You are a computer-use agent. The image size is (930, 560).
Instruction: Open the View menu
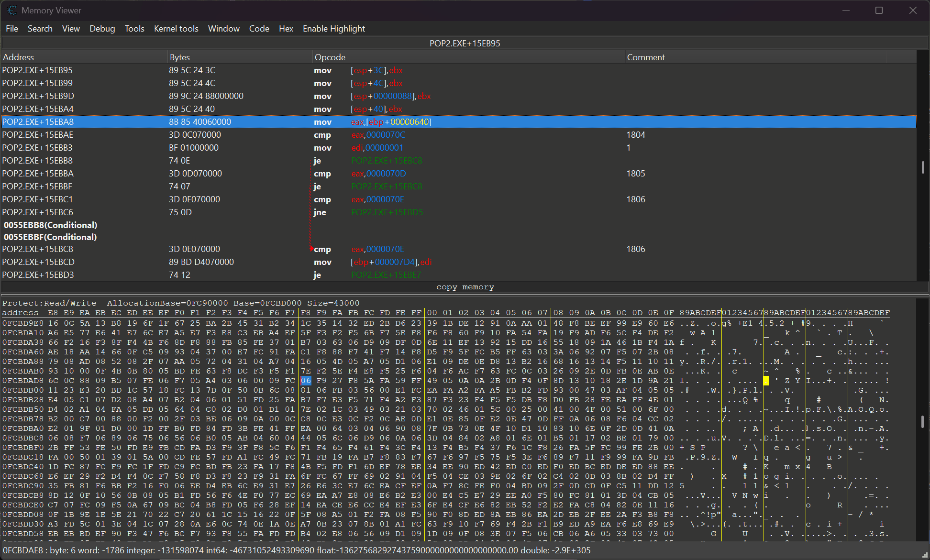point(71,29)
